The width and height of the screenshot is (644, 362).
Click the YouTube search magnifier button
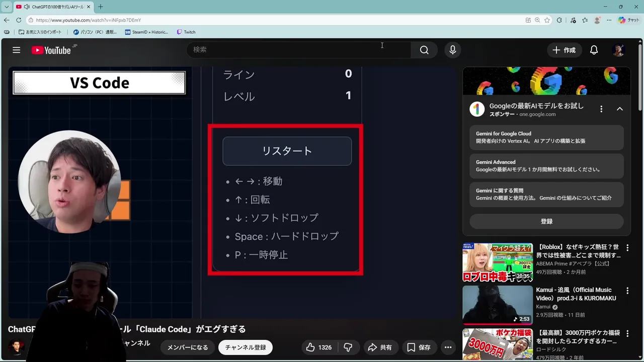pyautogui.click(x=424, y=50)
